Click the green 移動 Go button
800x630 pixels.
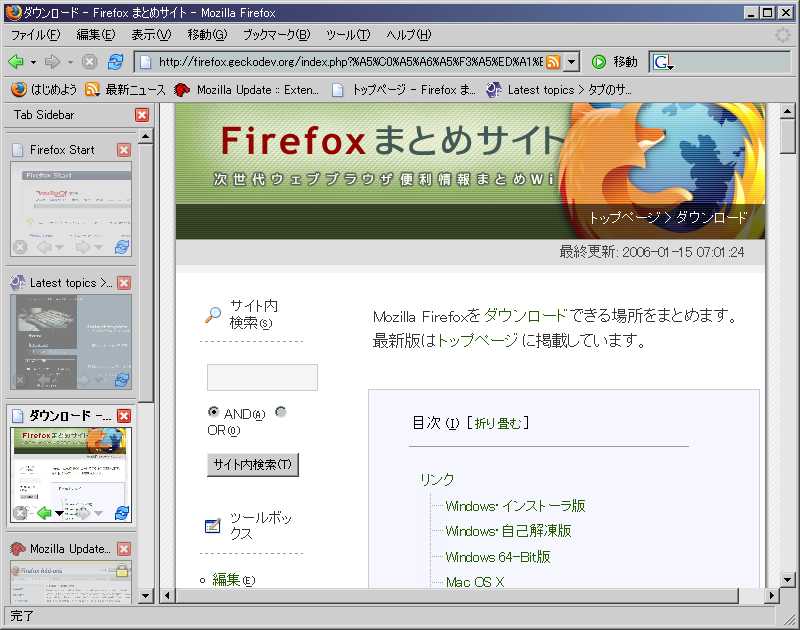615,62
